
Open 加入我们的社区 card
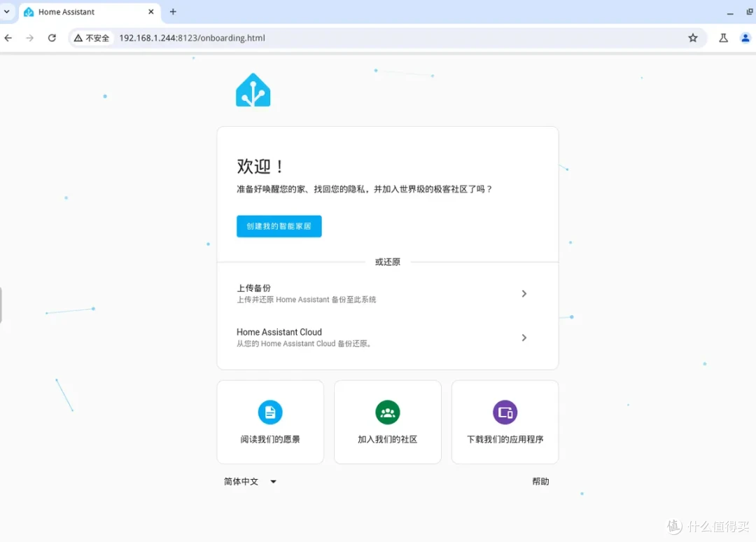click(x=388, y=422)
